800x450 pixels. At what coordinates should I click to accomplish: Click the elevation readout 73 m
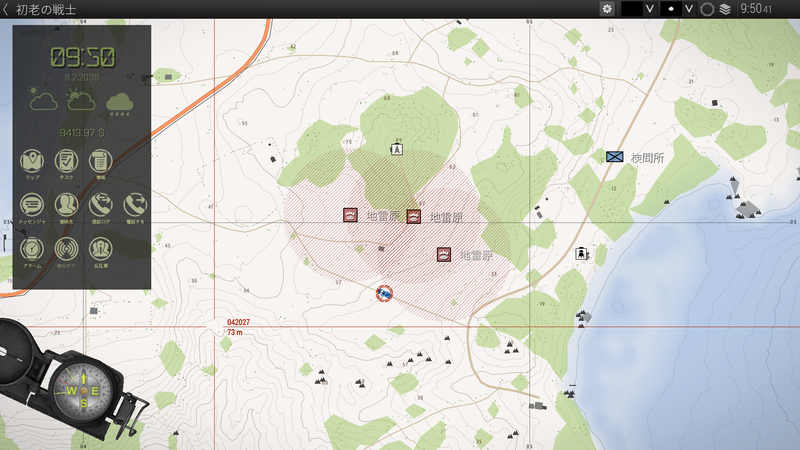point(235,332)
